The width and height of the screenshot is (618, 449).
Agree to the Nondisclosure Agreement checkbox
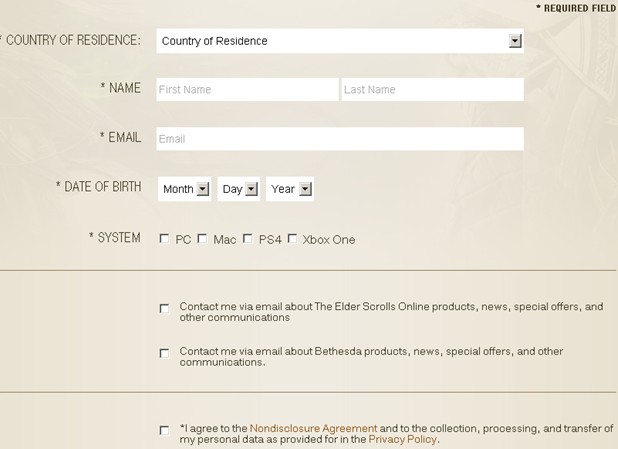coord(164,430)
